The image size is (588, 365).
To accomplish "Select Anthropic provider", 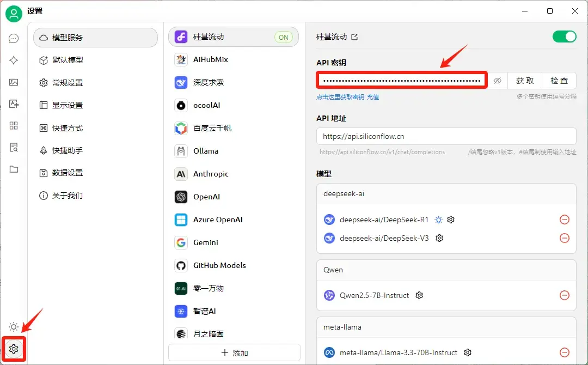I will coord(233,174).
